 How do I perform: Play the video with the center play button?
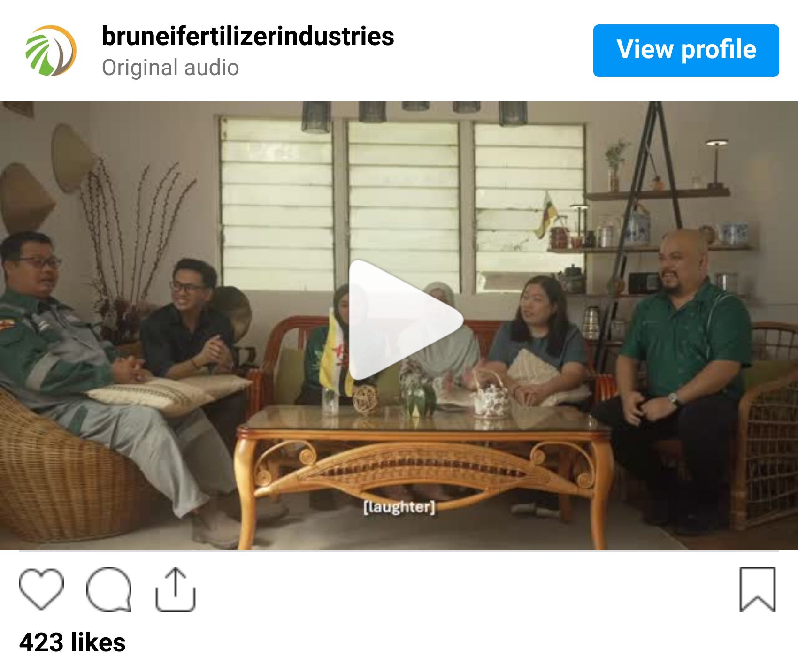[x=405, y=320]
